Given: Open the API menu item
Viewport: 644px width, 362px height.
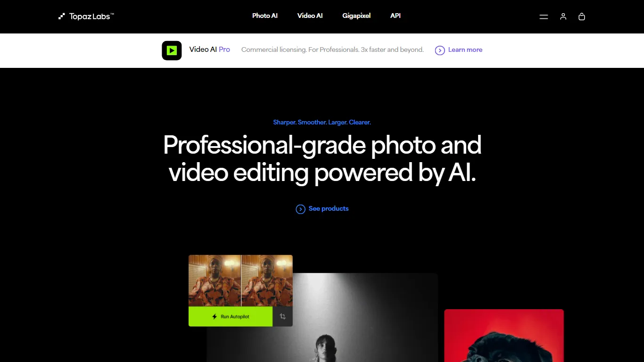Looking at the screenshot, I should 396,16.
